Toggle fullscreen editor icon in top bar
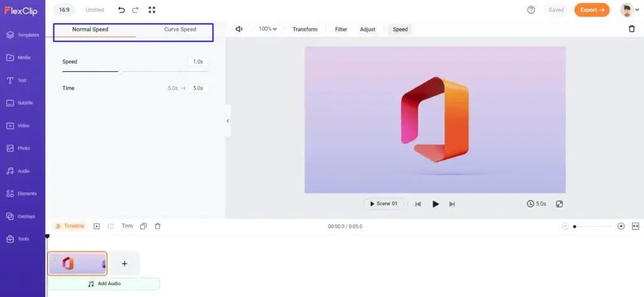Screen dimensions: 644x297 tap(152, 10)
